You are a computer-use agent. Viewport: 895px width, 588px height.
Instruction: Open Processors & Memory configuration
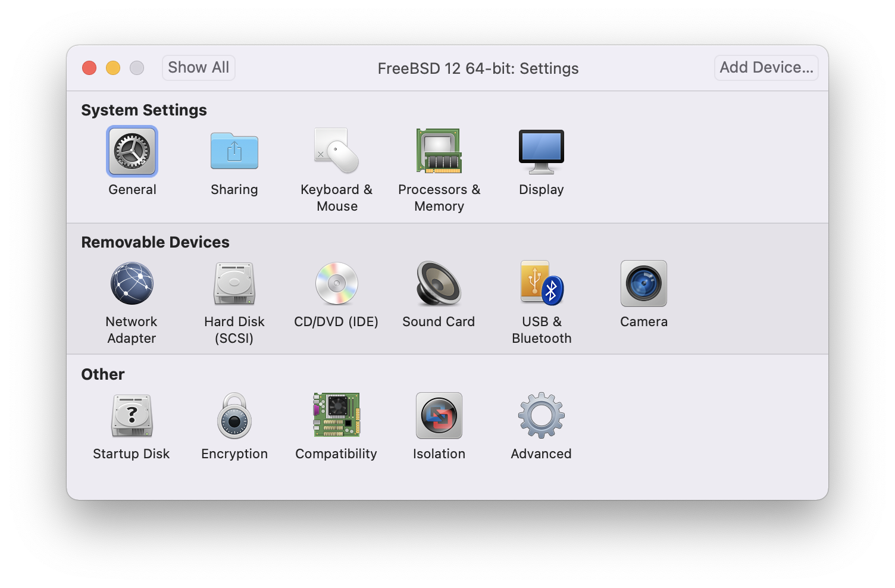(x=439, y=151)
